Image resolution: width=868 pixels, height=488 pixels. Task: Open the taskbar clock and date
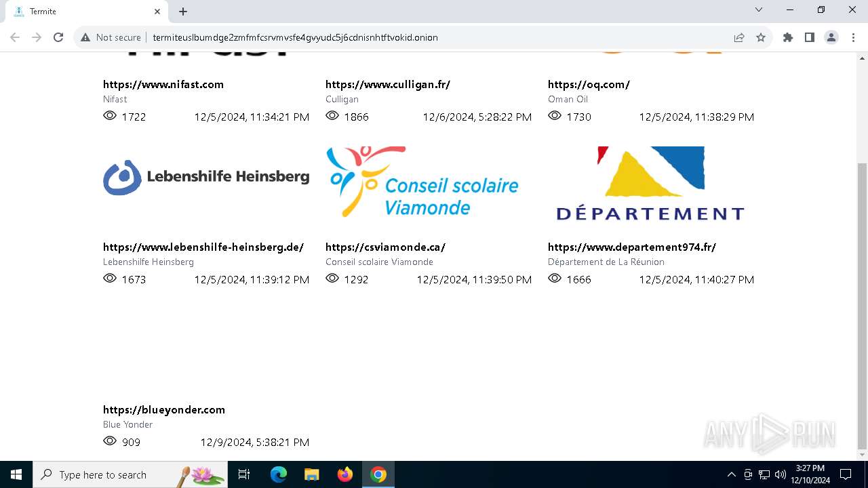810,474
